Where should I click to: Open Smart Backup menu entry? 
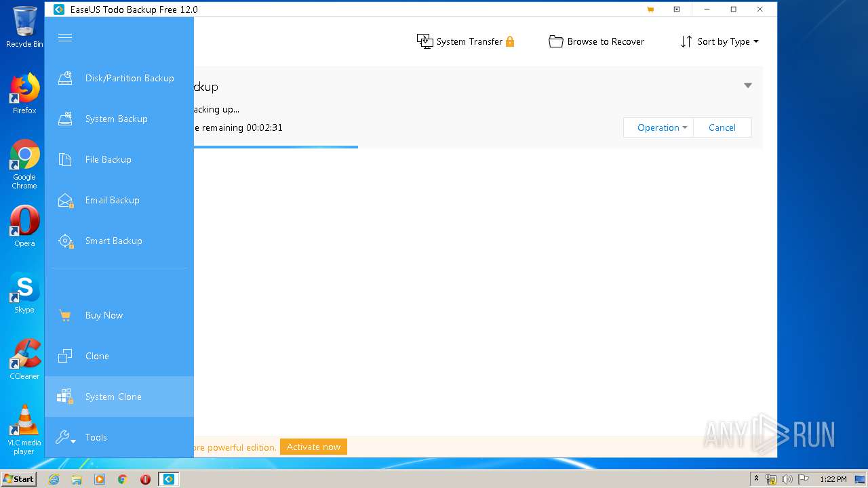tap(119, 241)
